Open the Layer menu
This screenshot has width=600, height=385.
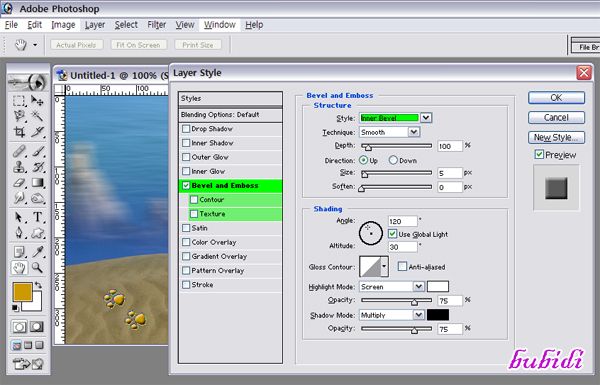pyautogui.click(x=95, y=25)
